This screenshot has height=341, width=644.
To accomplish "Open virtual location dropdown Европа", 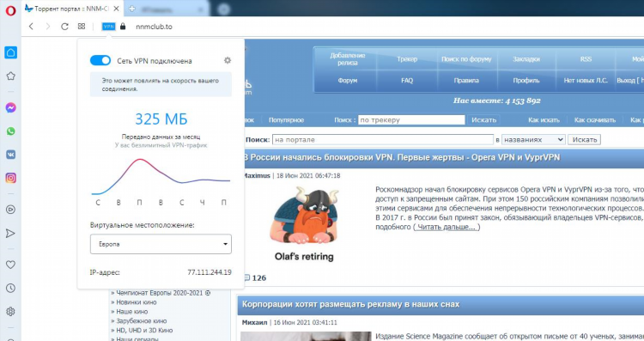I will pyautogui.click(x=161, y=244).
